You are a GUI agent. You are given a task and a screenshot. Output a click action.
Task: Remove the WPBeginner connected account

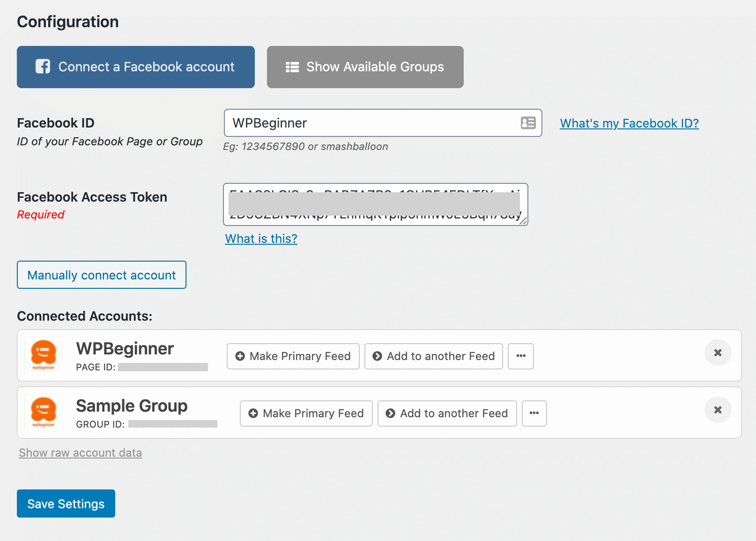pyautogui.click(x=718, y=353)
